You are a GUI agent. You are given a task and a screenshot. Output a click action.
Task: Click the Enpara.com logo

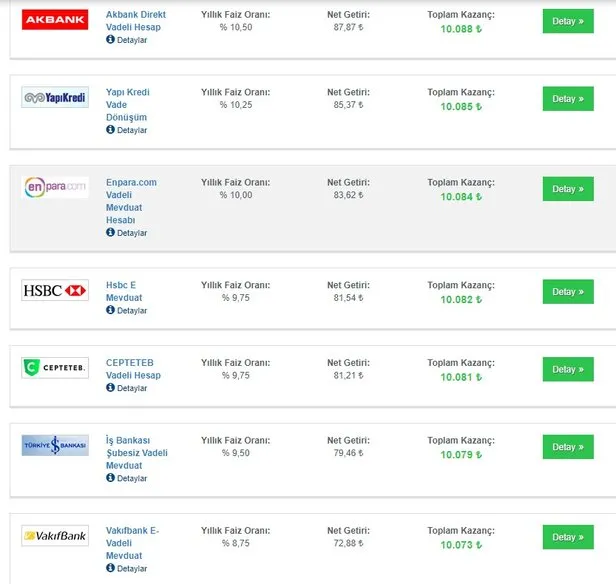pyautogui.click(x=55, y=187)
